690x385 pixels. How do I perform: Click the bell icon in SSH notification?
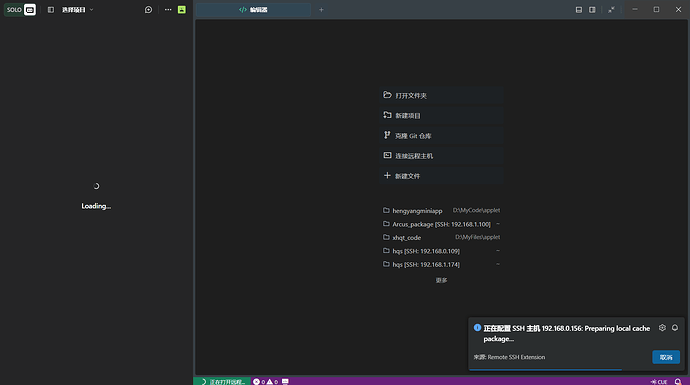[x=675, y=328]
